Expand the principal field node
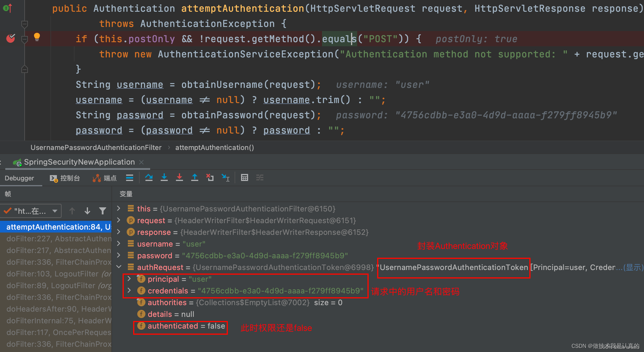The width and height of the screenshot is (644, 352). [129, 279]
